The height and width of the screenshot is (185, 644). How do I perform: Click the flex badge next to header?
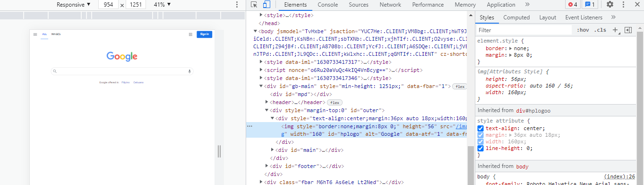coord(335,102)
